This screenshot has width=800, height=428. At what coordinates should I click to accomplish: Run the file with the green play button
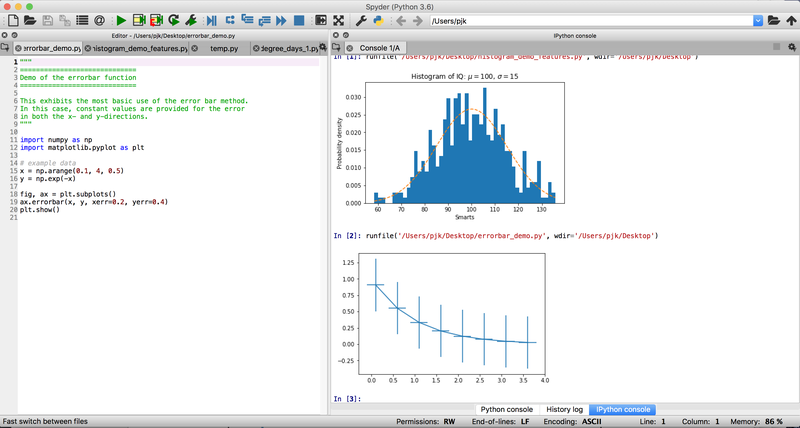pyautogui.click(x=121, y=20)
